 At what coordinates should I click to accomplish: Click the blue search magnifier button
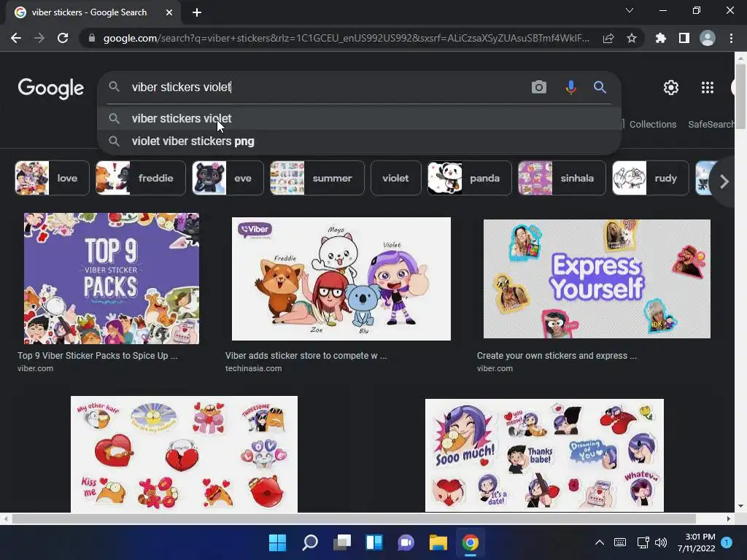click(600, 87)
